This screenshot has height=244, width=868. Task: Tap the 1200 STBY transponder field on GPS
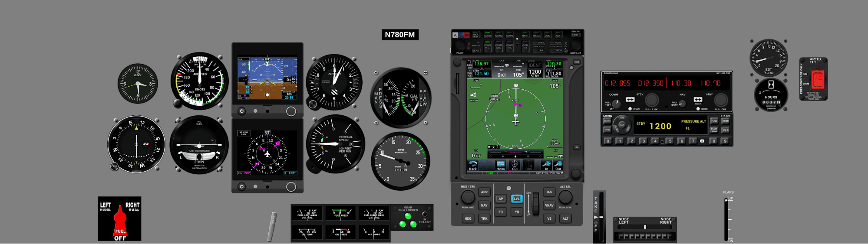pyautogui.click(x=535, y=73)
